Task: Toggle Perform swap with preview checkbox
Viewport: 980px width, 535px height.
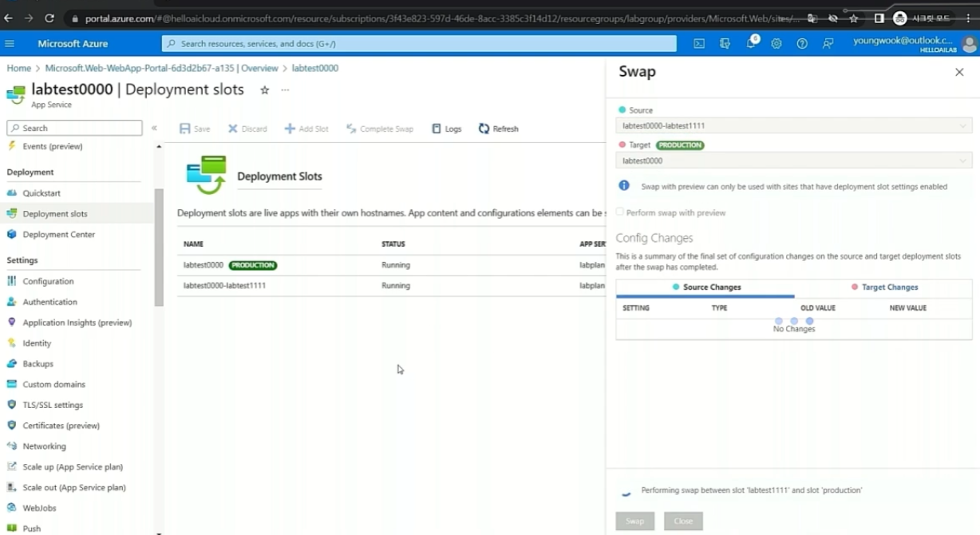Action: click(x=620, y=212)
